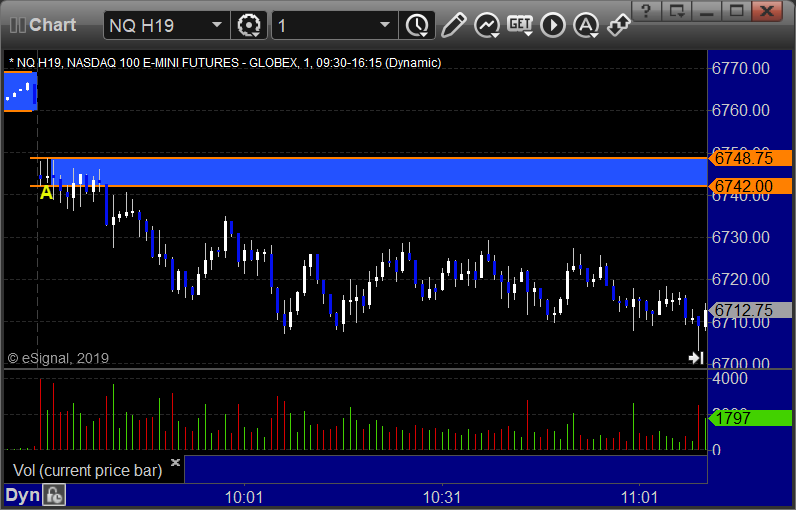Click the pop-out window button
Screen dimensions: 796x510
pyautogui.click(x=677, y=11)
